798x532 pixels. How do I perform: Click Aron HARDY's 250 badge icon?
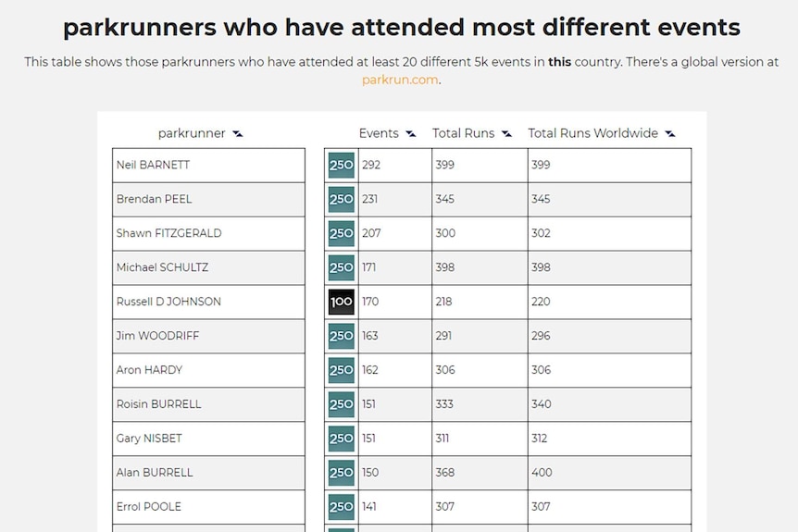[341, 370]
